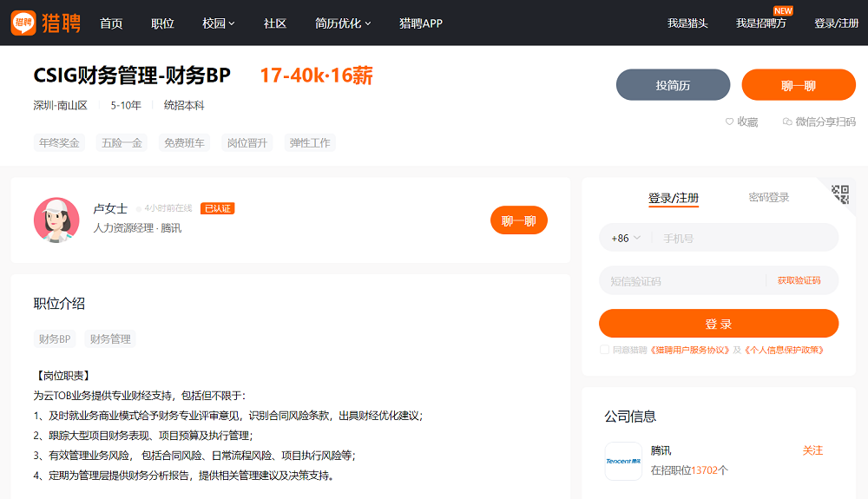The height and width of the screenshot is (499, 868).
Task: Click the orange 登录 button
Action: [x=719, y=324]
